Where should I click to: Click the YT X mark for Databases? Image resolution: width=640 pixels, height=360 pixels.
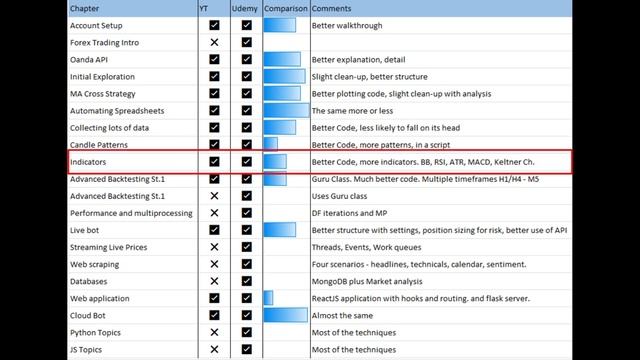214,281
